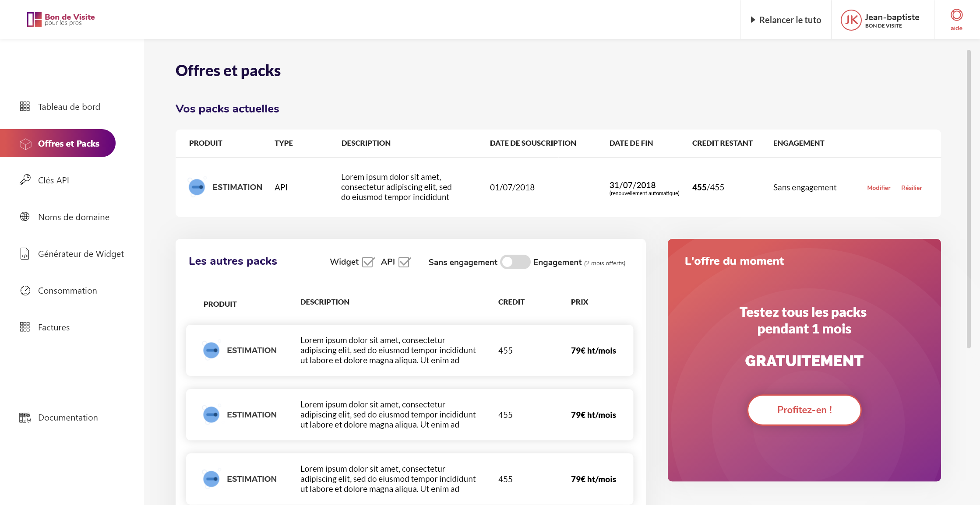Switch the engagement toggle on

(x=515, y=262)
